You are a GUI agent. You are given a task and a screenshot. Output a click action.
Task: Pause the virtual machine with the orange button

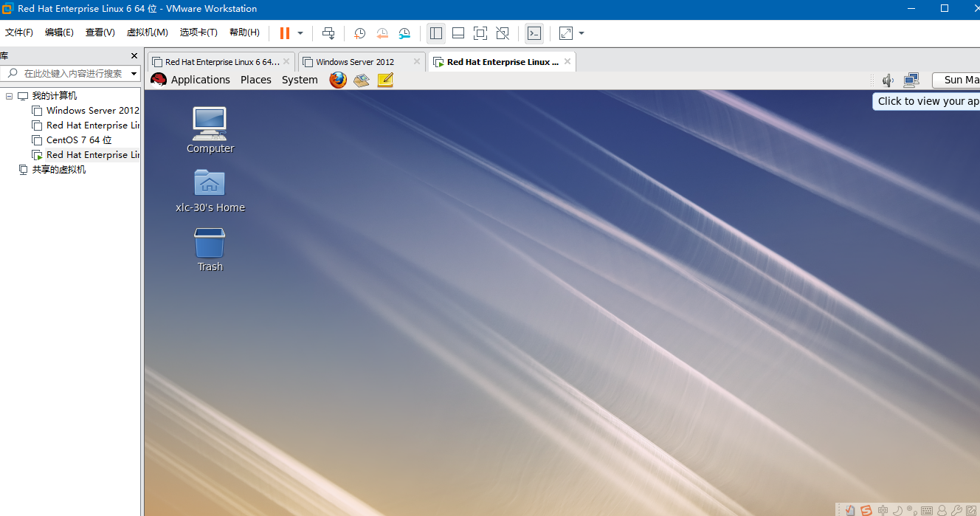(284, 33)
